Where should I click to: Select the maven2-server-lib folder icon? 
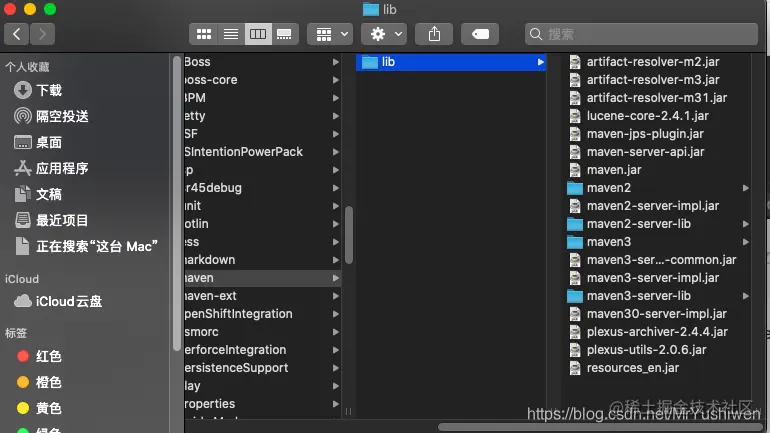(x=575, y=224)
